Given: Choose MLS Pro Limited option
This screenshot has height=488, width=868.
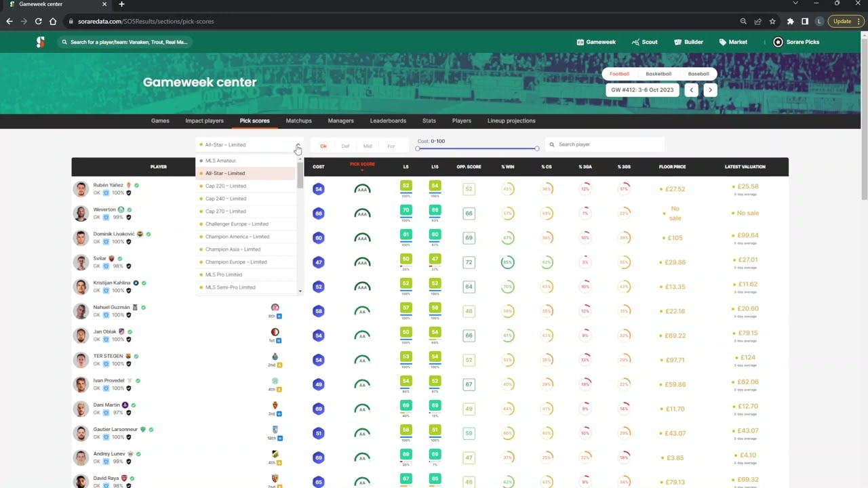Looking at the screenshot, I should tap(246, 274).
